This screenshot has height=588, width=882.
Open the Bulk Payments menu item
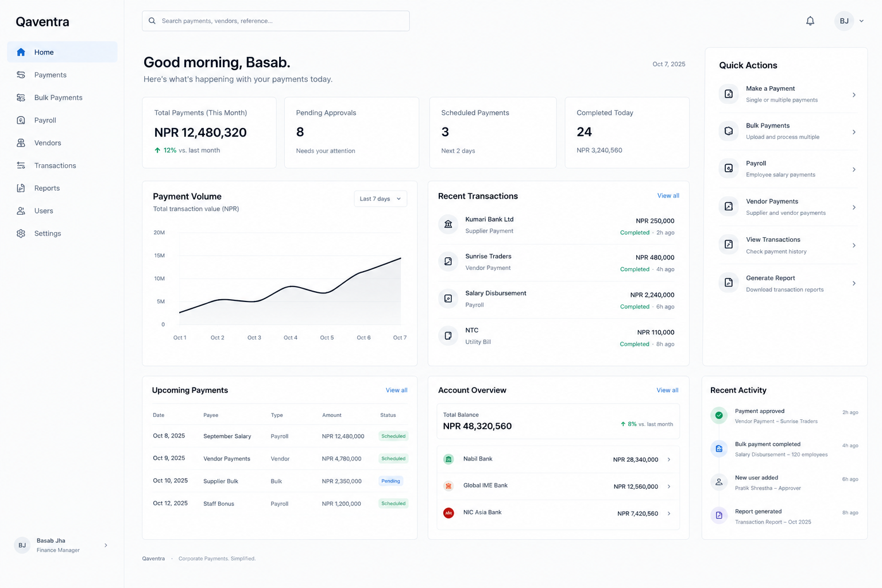(62, 98)
